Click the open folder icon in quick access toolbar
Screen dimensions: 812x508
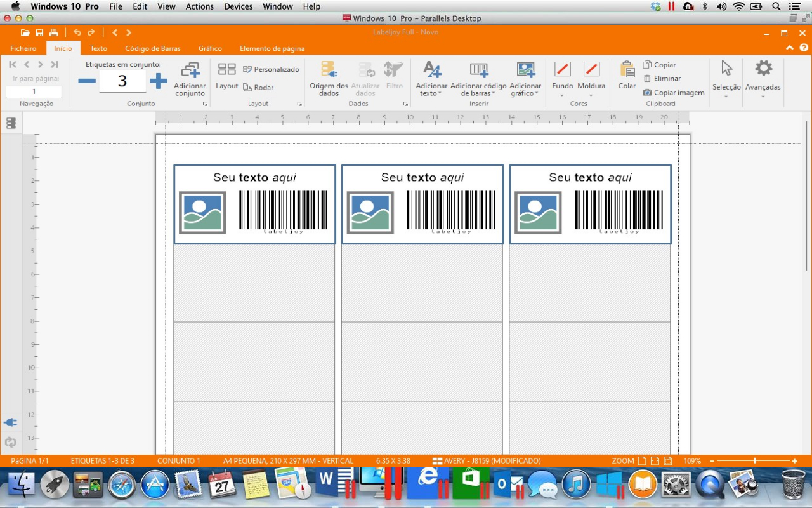pyautogui.click(x=25, y=32)
